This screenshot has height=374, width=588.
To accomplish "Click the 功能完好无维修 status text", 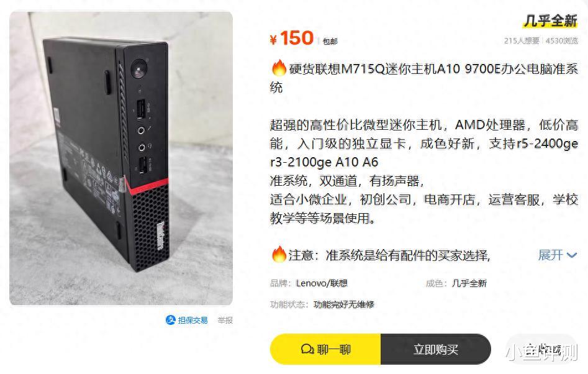I will [x=344, y=304].
